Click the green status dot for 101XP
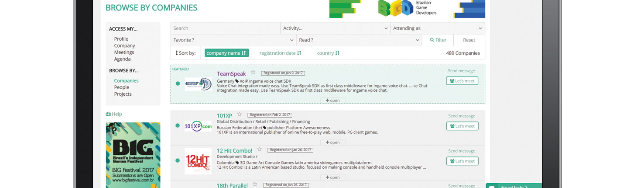The image size is (644, 188). coord(178,125)
